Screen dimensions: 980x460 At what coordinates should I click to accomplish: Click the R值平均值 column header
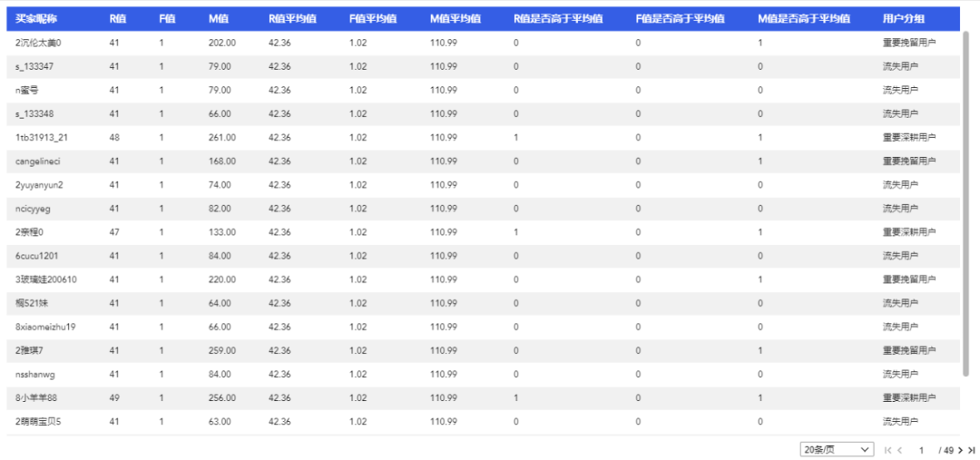point(292,19)
